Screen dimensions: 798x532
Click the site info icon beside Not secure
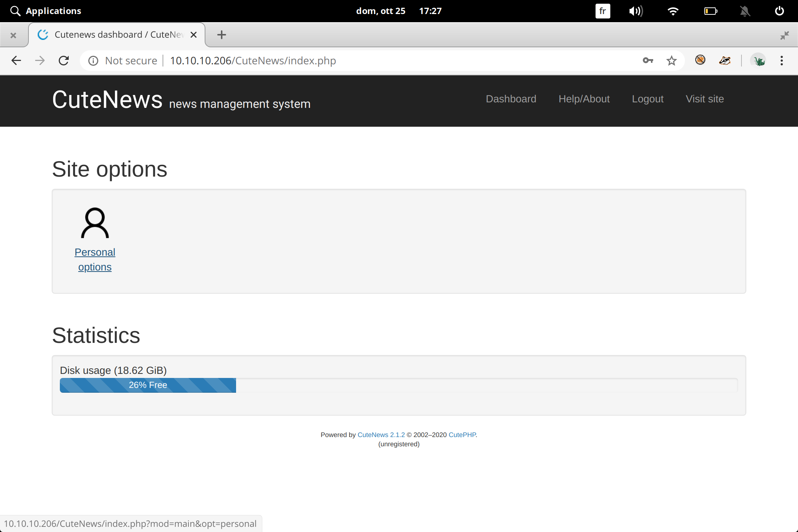[x=93, y=61]
